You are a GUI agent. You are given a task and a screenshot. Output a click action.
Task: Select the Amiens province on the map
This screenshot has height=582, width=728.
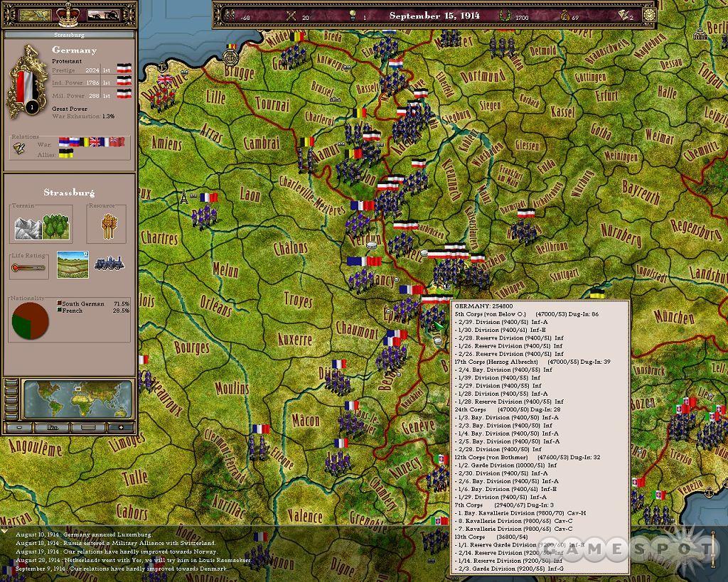(166, 143)
